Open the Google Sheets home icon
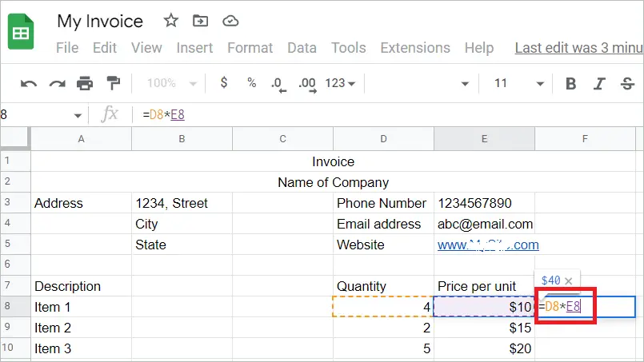The width and height of the screenshot is (644, 362). point(21,32)
